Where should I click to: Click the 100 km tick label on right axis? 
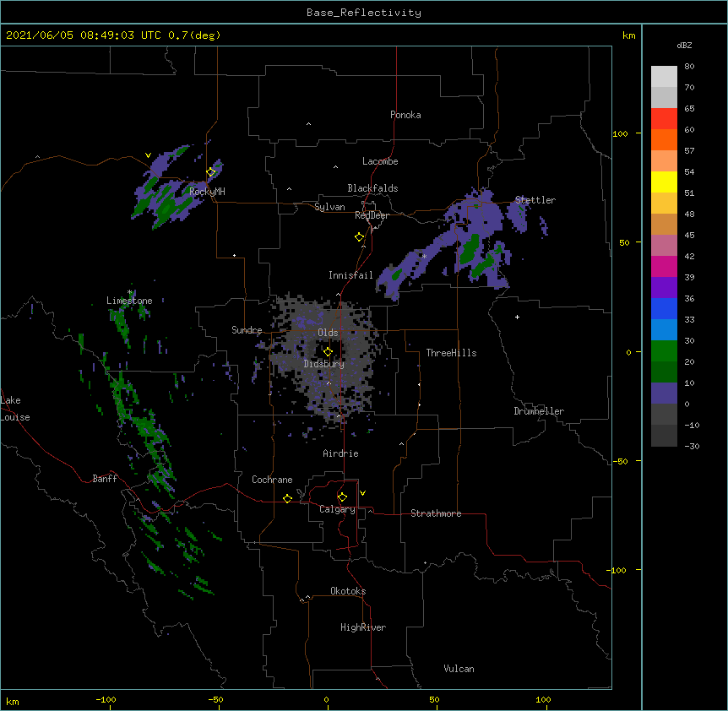[620, 133]
